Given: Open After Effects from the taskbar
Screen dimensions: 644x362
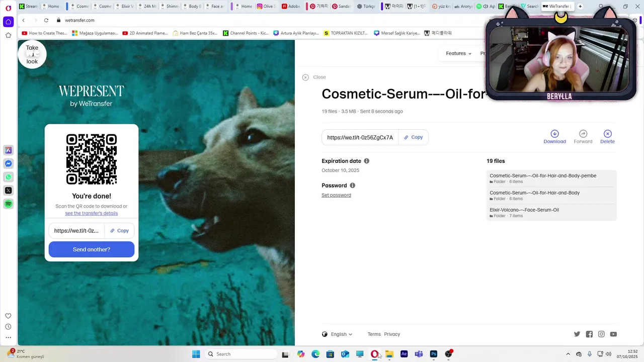Looking at the screenshot, I should pos(404,354).
